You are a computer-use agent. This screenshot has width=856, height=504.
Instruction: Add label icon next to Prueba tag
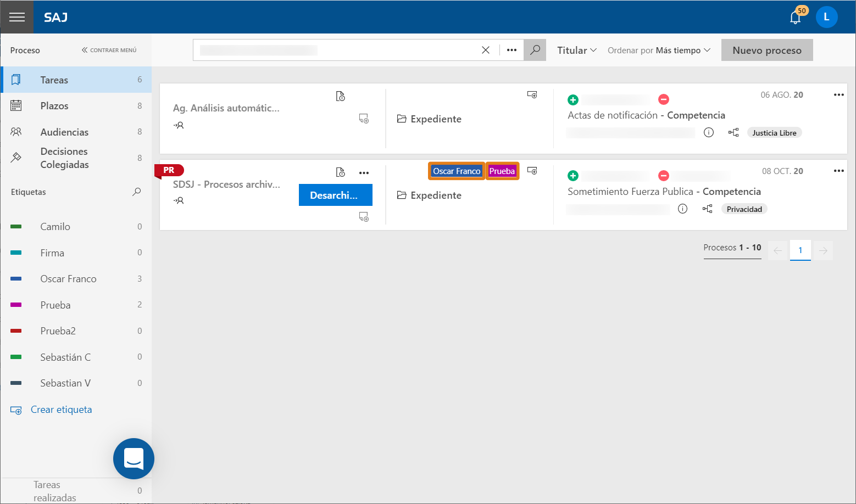(x=532, y=171)
